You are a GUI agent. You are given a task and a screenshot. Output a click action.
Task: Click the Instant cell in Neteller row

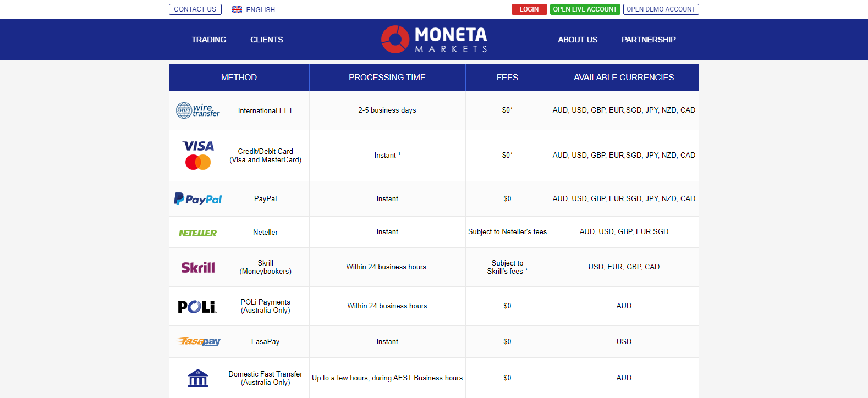pos(387,232)
